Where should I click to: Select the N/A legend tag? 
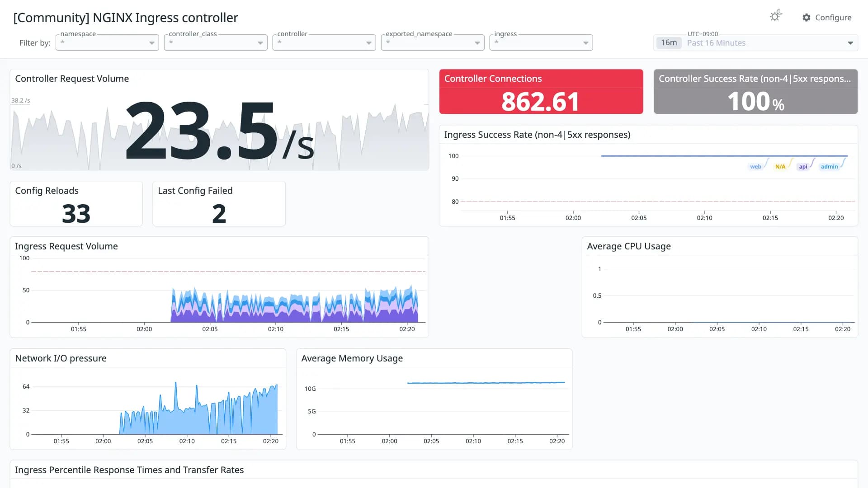[x=780, y=167]
